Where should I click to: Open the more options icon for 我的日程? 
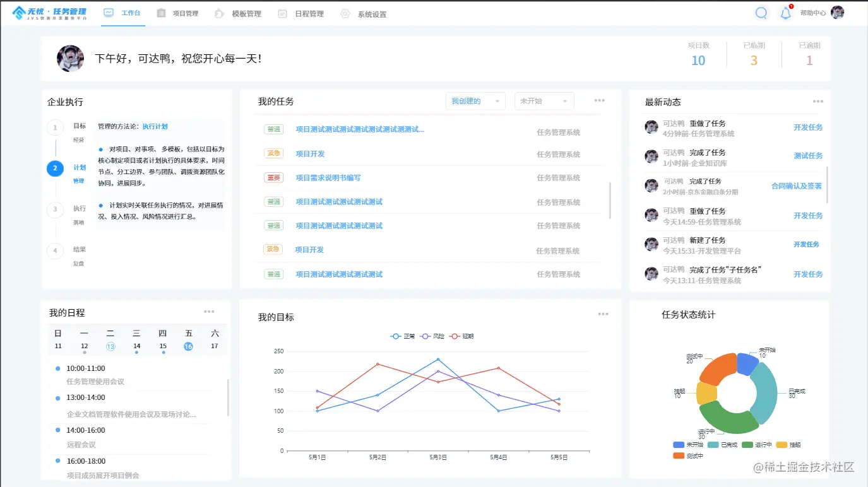209,312
